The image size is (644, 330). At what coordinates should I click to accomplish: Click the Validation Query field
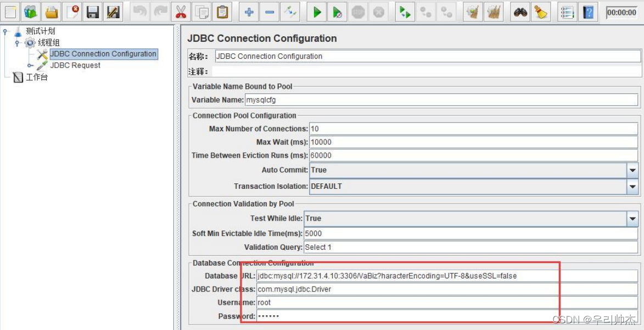point(471,247)
